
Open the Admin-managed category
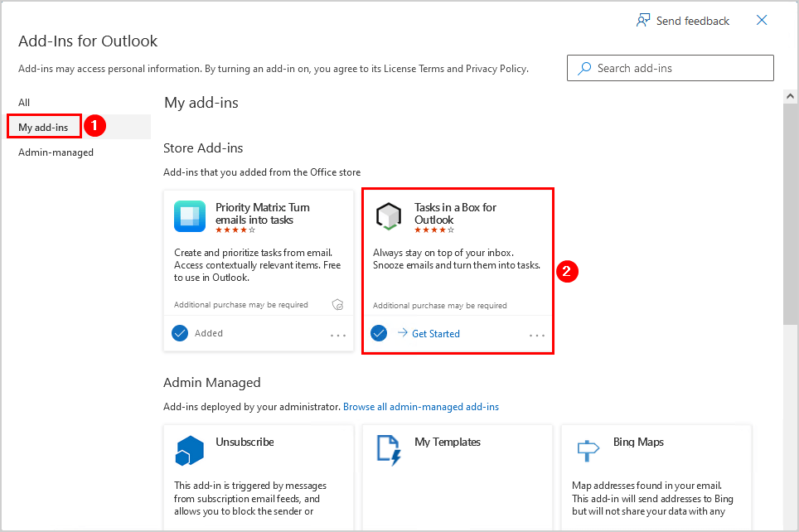click(x=56, y=152)
